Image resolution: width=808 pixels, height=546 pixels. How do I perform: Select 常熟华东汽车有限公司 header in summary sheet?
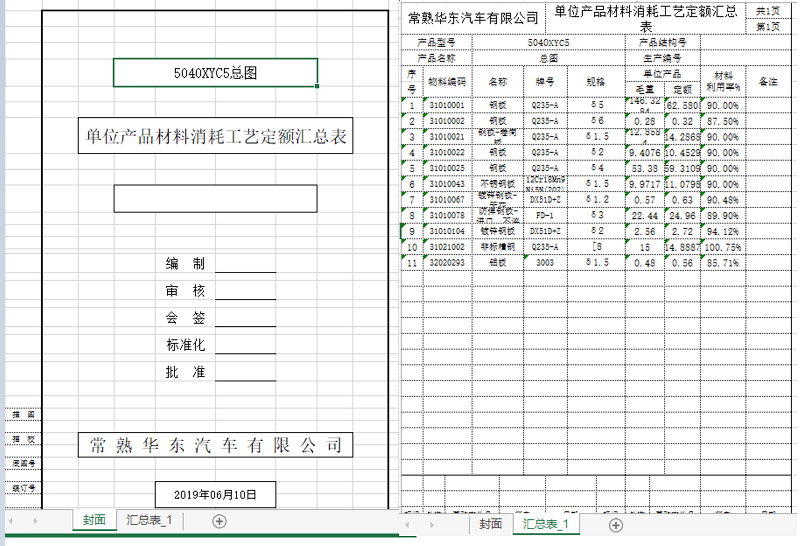pos(473,19)
